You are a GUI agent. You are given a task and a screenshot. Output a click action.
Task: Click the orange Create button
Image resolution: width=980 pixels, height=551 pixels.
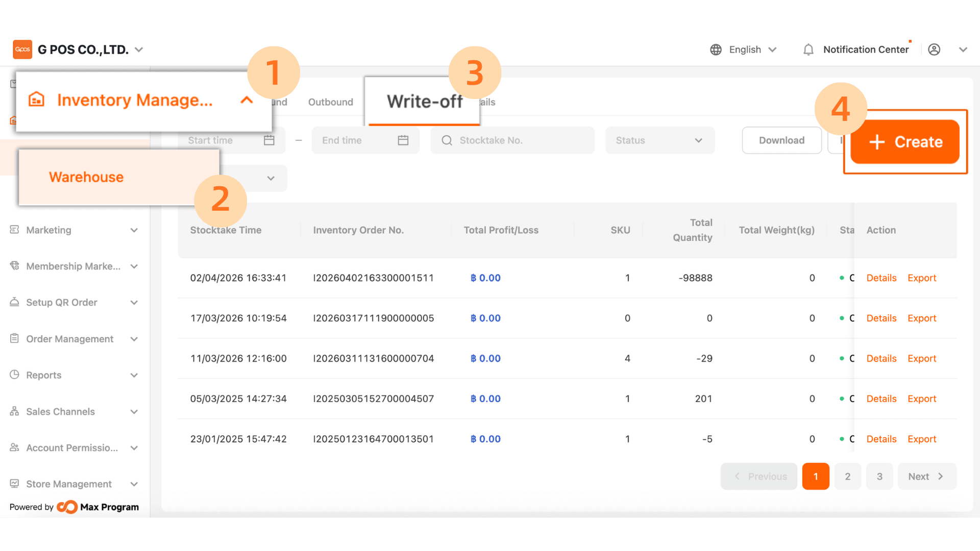point(904,142)
